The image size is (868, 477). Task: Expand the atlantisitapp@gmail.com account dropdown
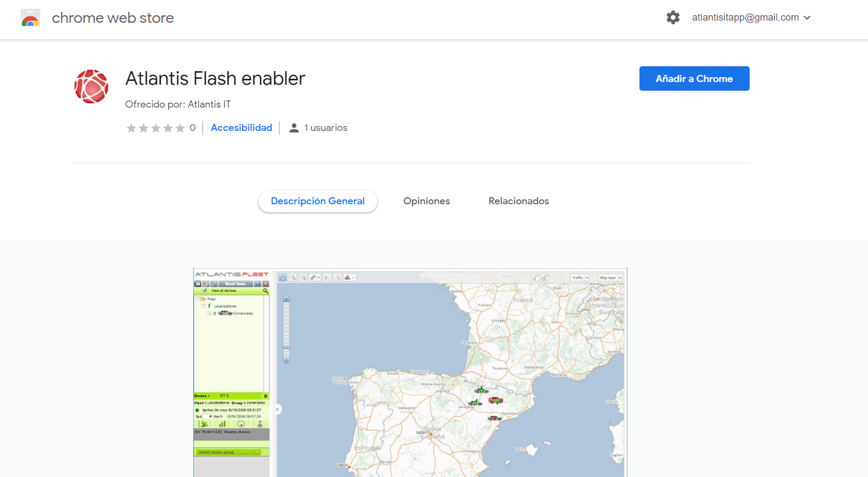751,17
